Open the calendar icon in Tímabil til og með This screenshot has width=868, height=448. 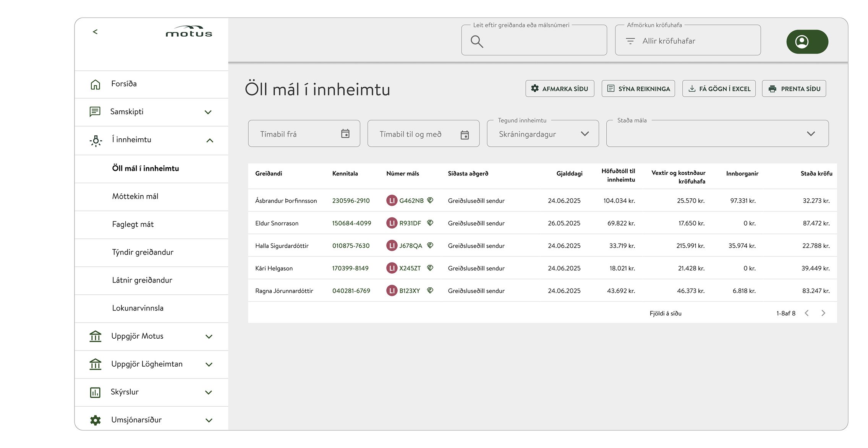465,135
